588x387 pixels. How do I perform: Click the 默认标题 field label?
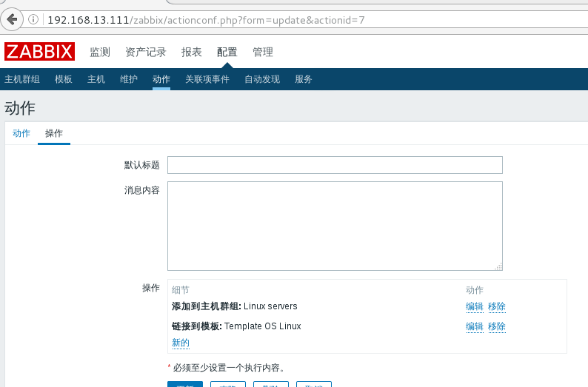tap(141, 165)
